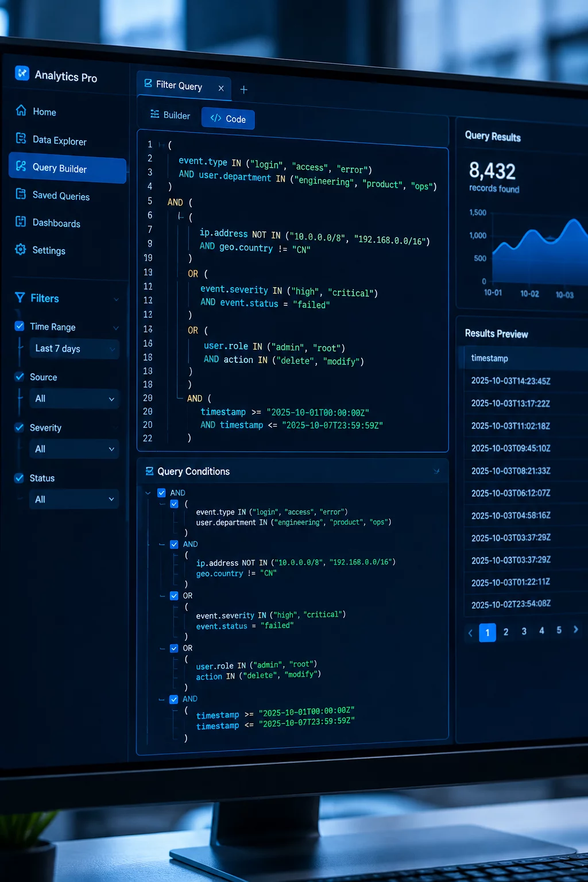
Task: Go to next results page arrow
Action: coord(576,629)
